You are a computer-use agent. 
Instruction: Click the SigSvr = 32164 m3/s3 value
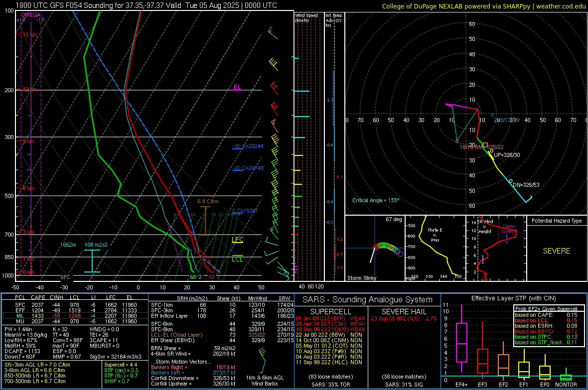click(x=116, y=357)
